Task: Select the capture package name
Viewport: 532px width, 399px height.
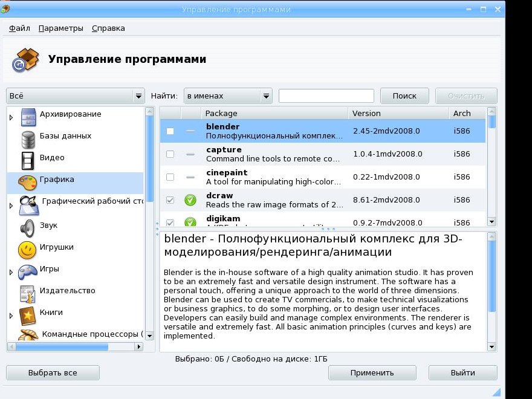Action: (x=224, y=150)
